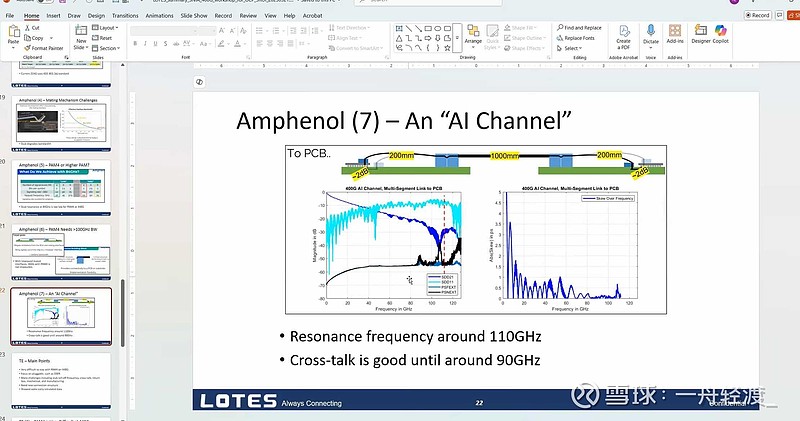The image size is (800, 421).
Task: Open the Add-ins gallery
Action: pyautogui.click(x=675, y=34)
